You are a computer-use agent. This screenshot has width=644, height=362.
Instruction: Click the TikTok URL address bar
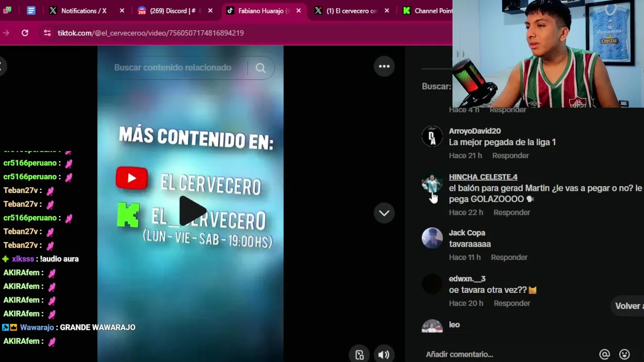(x=150, y=33)
